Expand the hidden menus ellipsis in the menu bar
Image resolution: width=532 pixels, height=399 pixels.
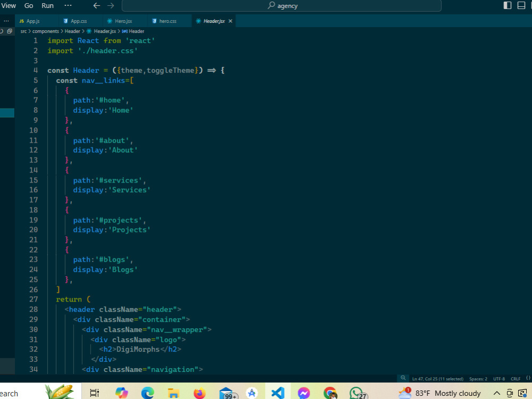[68, 6]
